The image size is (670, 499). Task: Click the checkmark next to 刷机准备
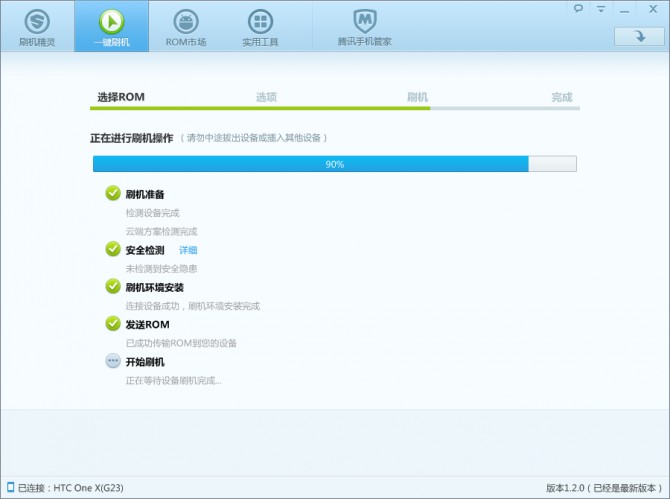[113, 193]
